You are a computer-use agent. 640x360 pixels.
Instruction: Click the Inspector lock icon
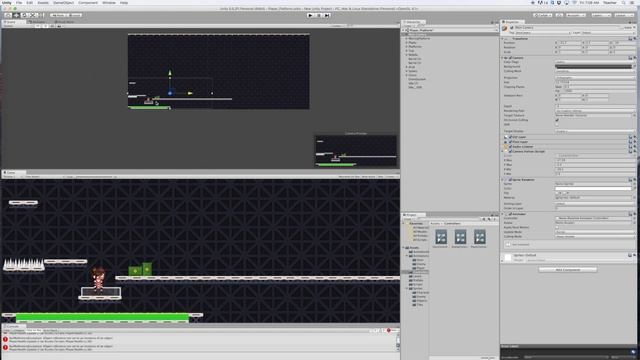pyautogui.click(x=630, y=22)
